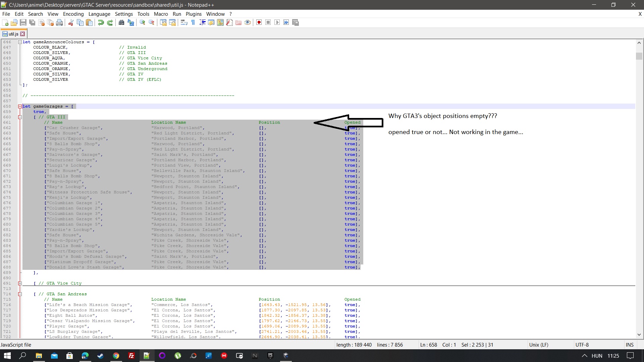This screenshot has height=362, width=644.
Task: Toggle Show all characters pilcrow button
Action: point(193,22)
